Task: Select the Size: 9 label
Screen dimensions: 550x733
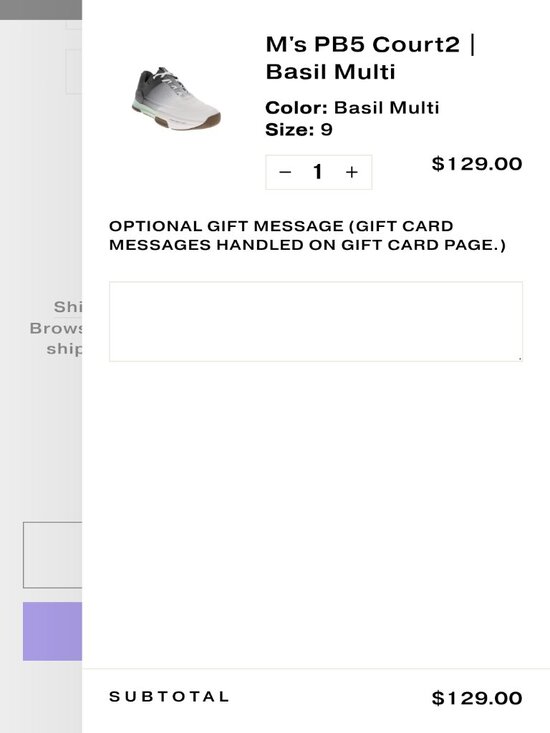Action: pos(299,129)
